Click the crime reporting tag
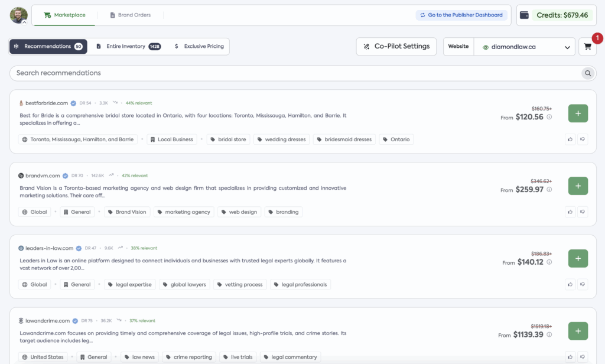The height and width of the screenshot is (364, 605). tap(189, 357)
